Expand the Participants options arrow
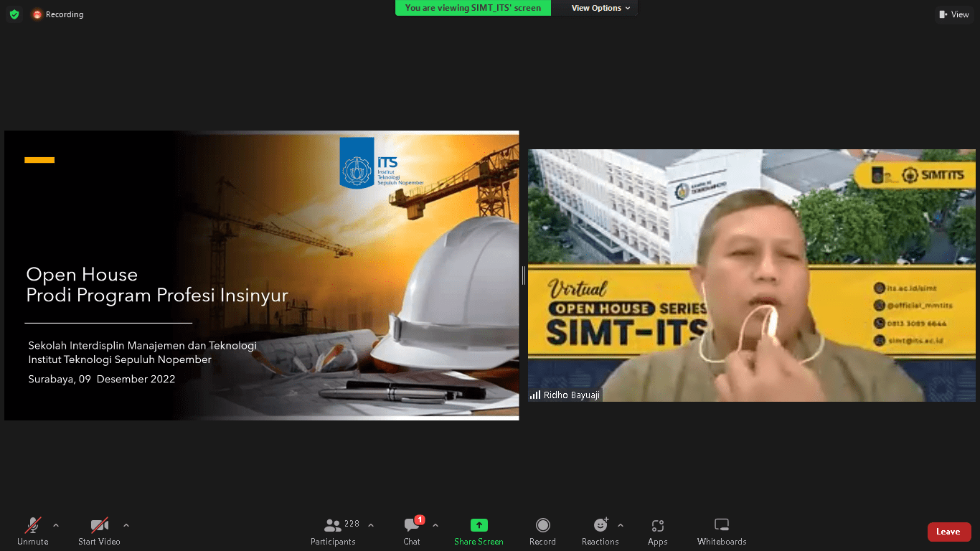980x551 pixels. pyautogui.click(x=371, y=525)
